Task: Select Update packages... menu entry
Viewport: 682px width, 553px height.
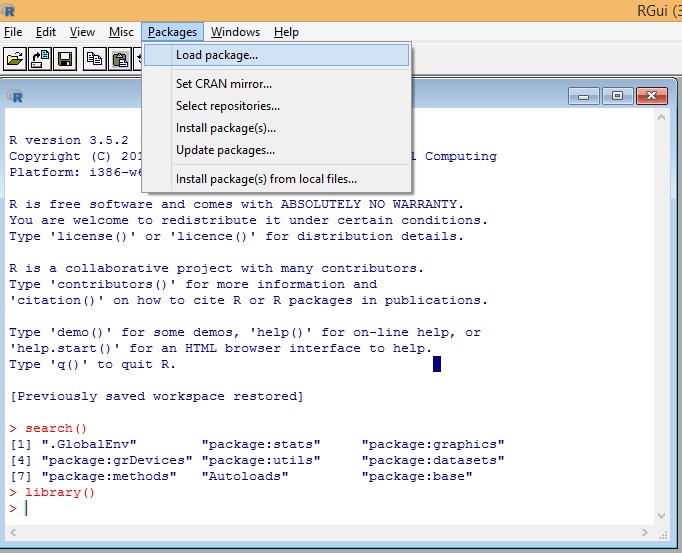Action: pyautogui.click(x=276, y=150)
